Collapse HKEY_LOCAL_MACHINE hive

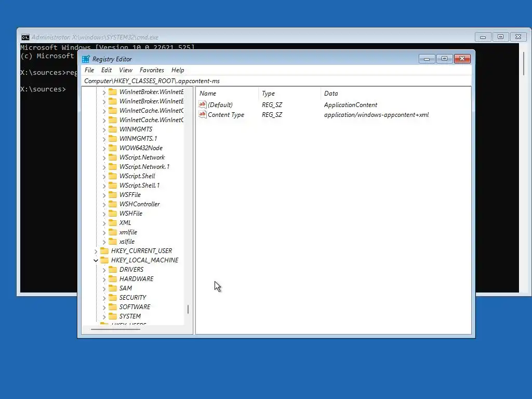coord(96,261)
